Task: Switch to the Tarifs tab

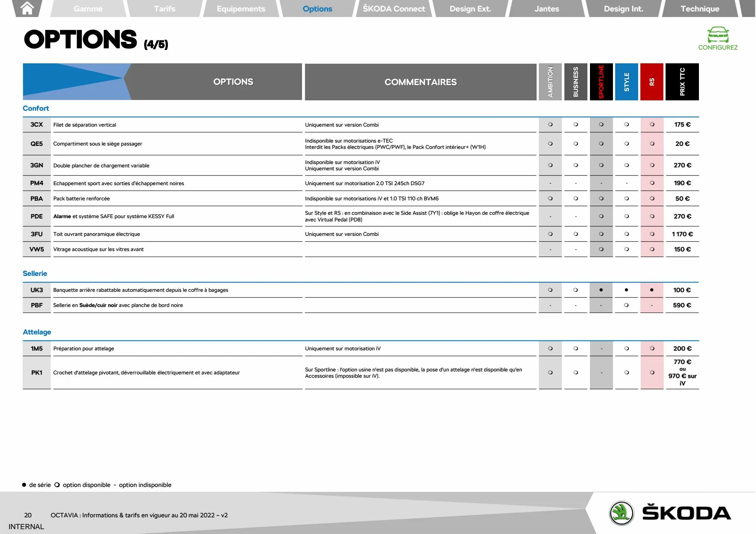Action: 165,9
